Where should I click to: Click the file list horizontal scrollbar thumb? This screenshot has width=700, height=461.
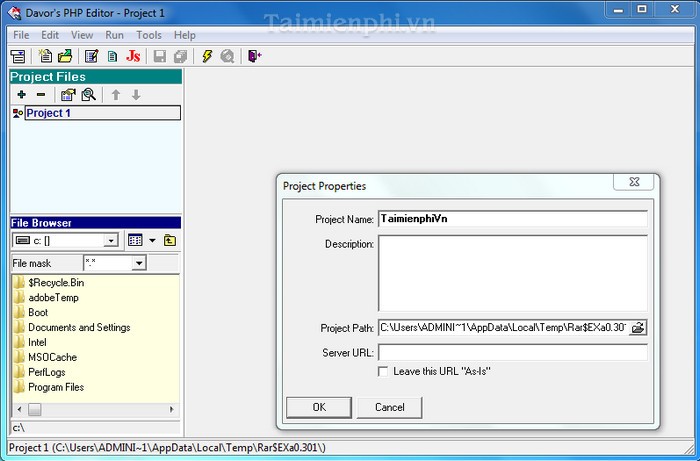[34, 409]
